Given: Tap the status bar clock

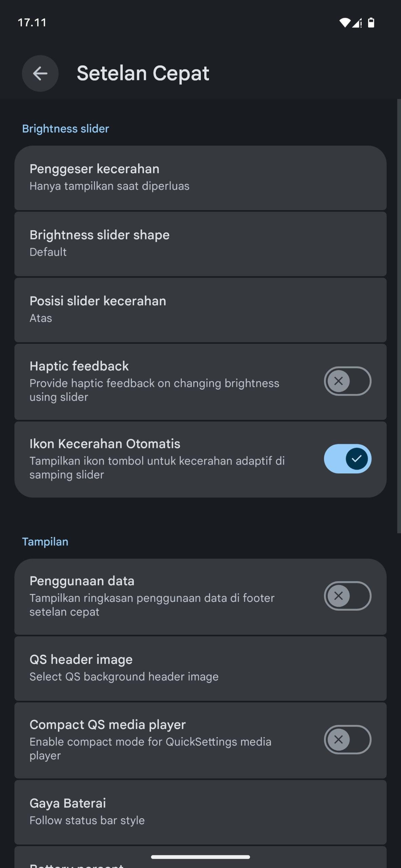Looking at the screenshot, I should [x=32, y=23].
